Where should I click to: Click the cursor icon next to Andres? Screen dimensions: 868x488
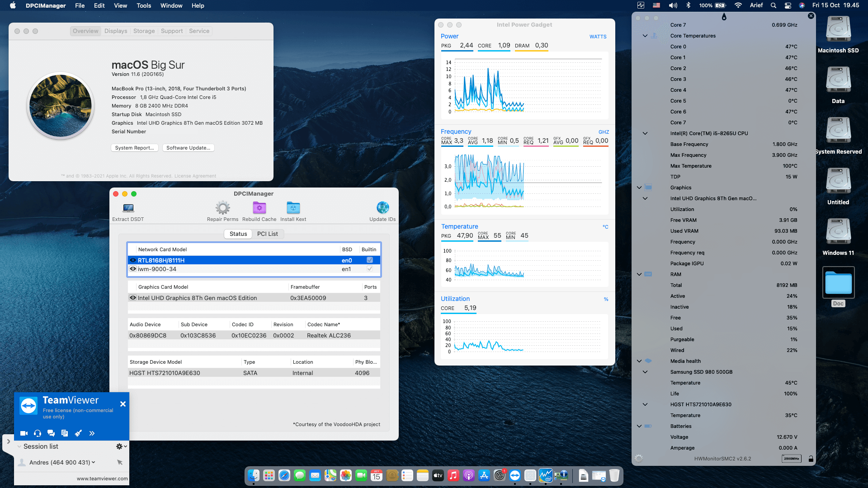pyautogui.click(x=120, y=462)
